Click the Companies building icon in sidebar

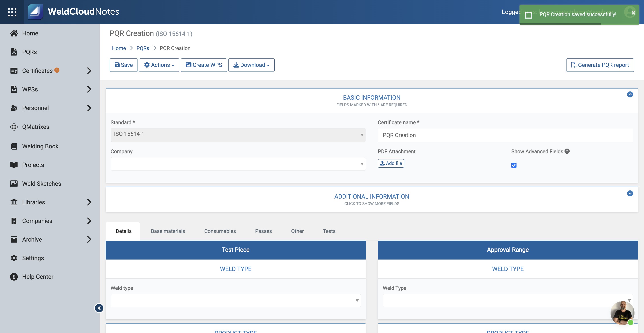click(x=14, y=221)
